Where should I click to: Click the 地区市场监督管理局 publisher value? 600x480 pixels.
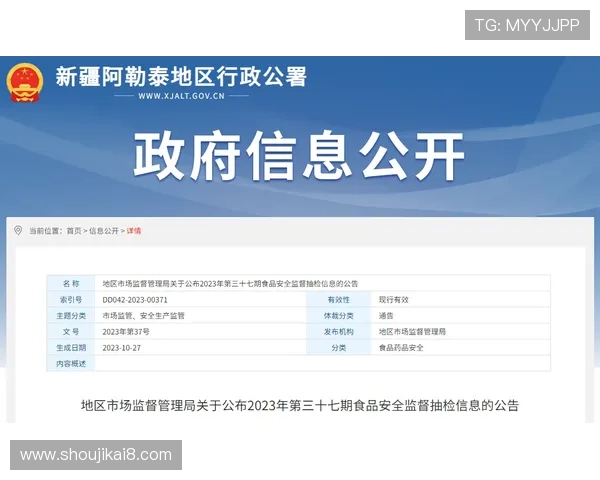(x=412, y=332)
